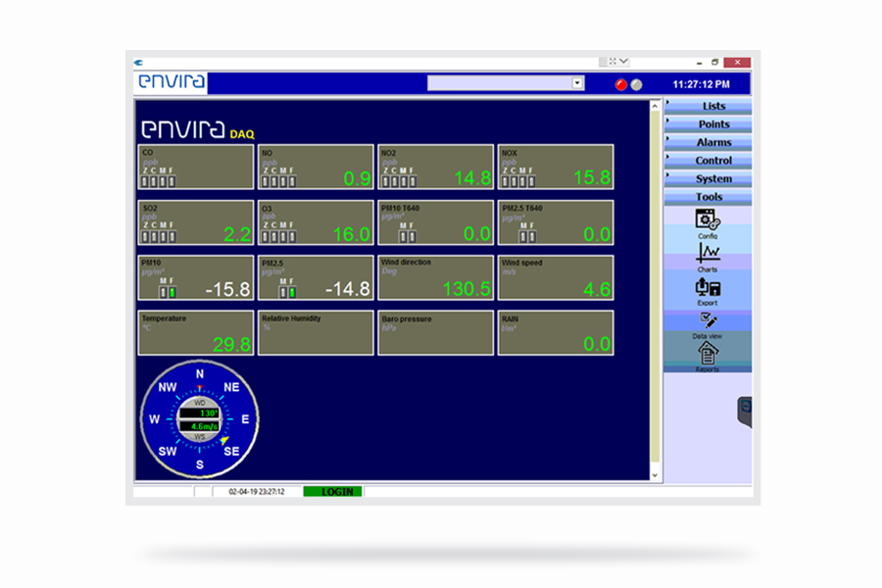Click the PM2.5 value -14.8
This screenshot has width=882, height=588.
348,290
